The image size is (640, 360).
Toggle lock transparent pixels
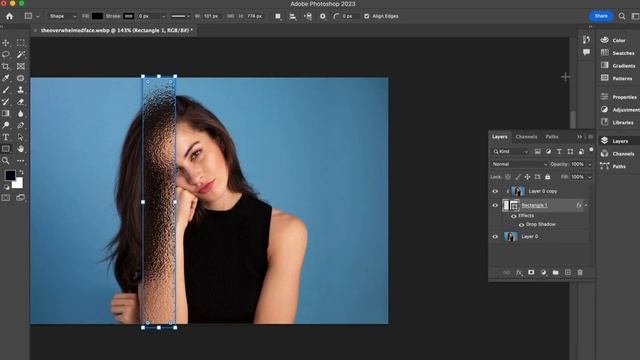coord(508,177)
